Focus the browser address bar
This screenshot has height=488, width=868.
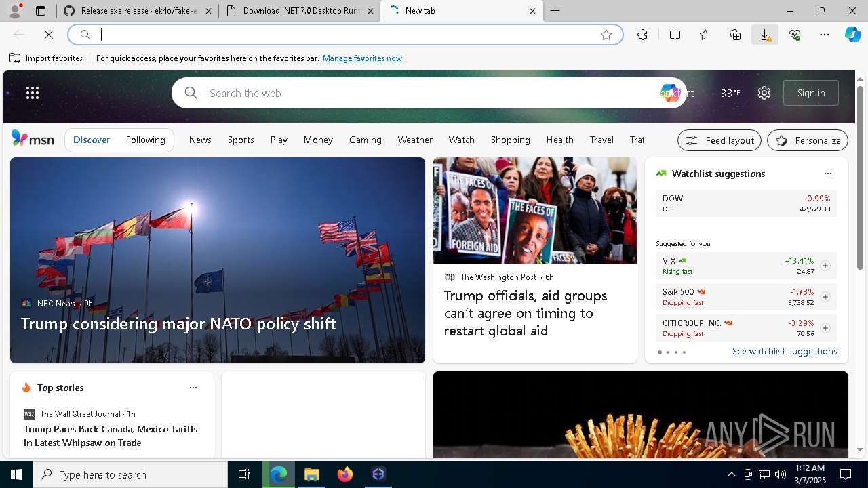point(346,35)
